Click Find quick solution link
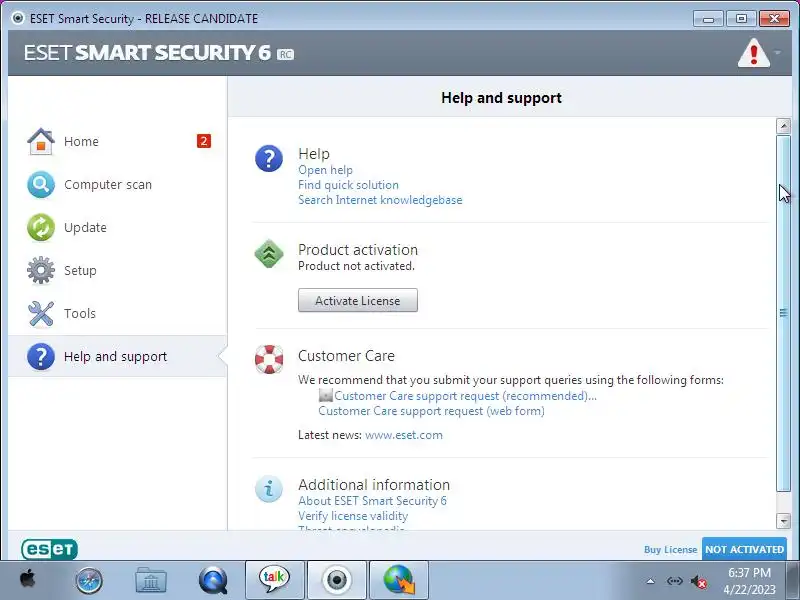Image resolution: width=800 pixels, height=600 pixels. tap(348, 185)
